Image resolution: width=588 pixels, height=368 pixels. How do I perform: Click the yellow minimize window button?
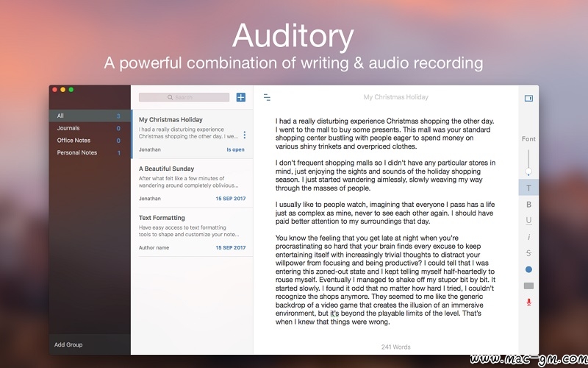coord(62,89)
